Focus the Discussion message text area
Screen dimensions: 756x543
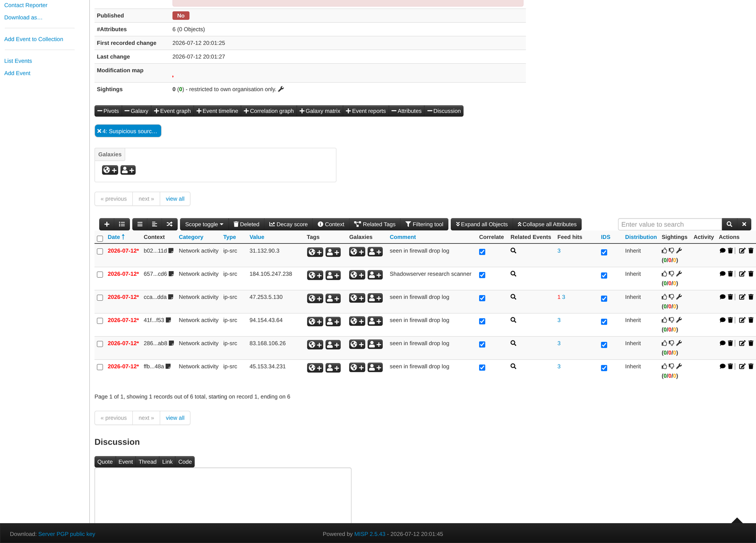click(223, 495)
